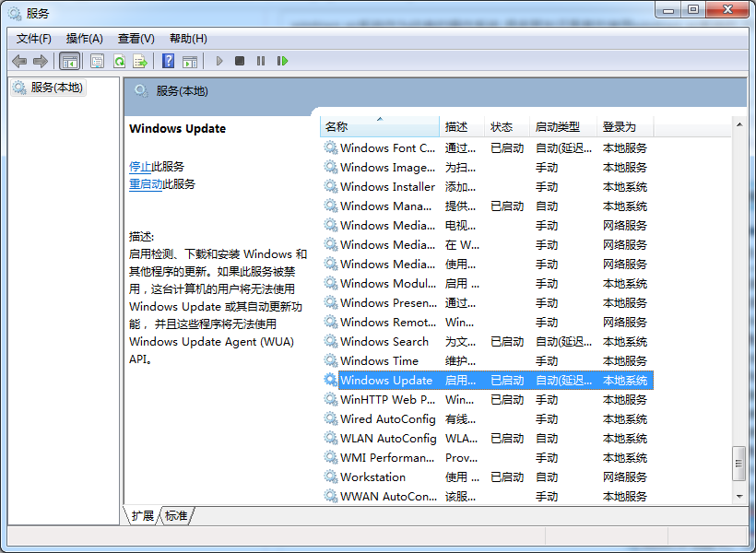Click the Forward arrow toolbar icon
756x553 pixels.
pos(41,61)
